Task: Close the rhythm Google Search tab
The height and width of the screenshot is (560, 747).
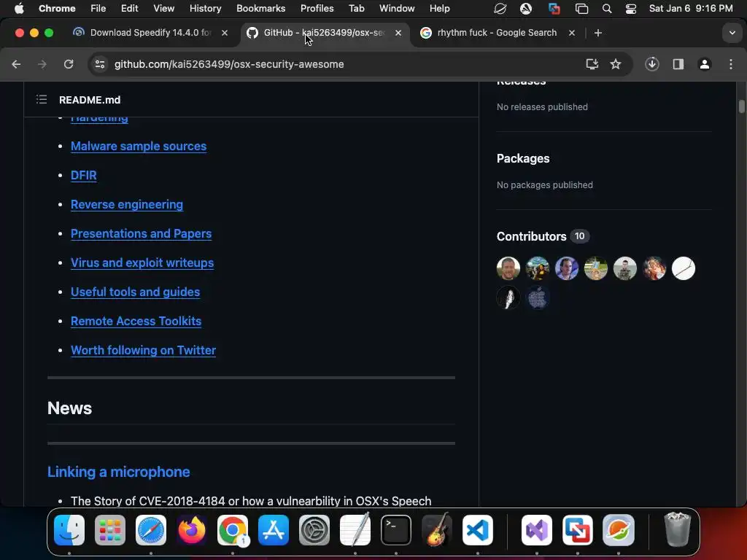Action: click(572, 33)
